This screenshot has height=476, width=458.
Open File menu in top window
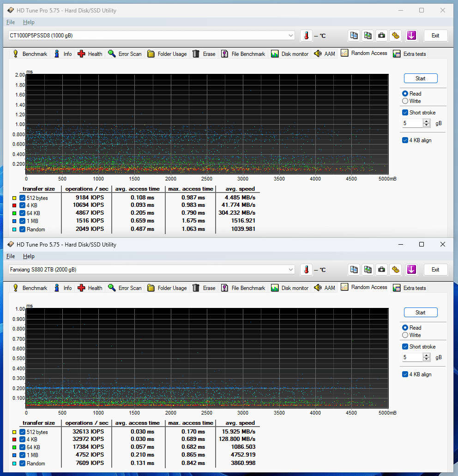tap(11, 22)
